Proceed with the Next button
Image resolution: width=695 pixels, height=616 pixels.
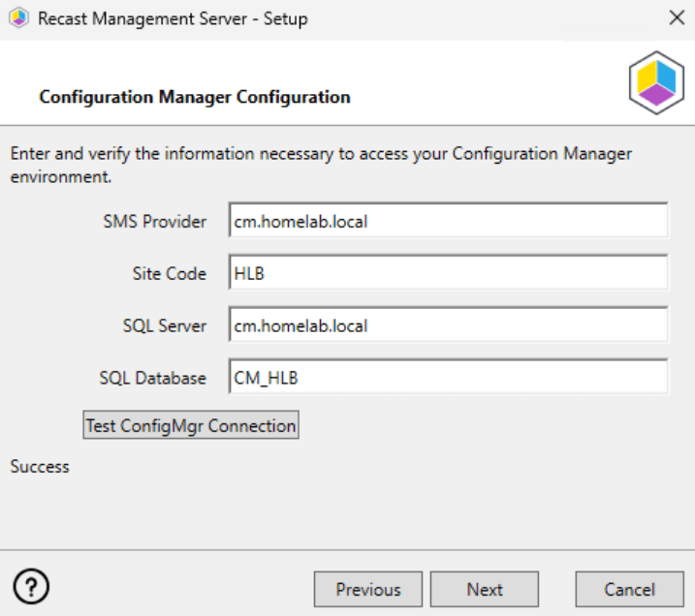tap(485, 590)
